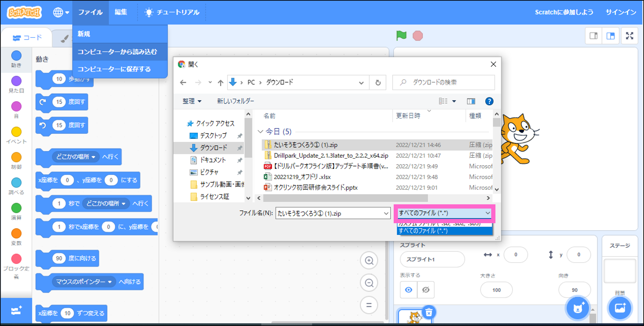The image size is (644, 326).
Task: Select コンピューターに保存する from file menu
Action: (x=114, y=69)
